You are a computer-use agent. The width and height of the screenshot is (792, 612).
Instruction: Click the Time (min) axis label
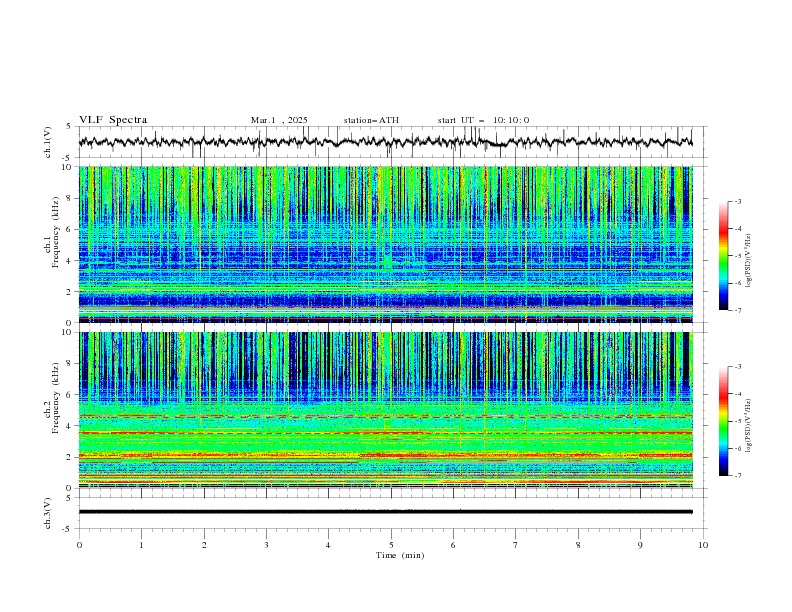[x=400, y=555]
